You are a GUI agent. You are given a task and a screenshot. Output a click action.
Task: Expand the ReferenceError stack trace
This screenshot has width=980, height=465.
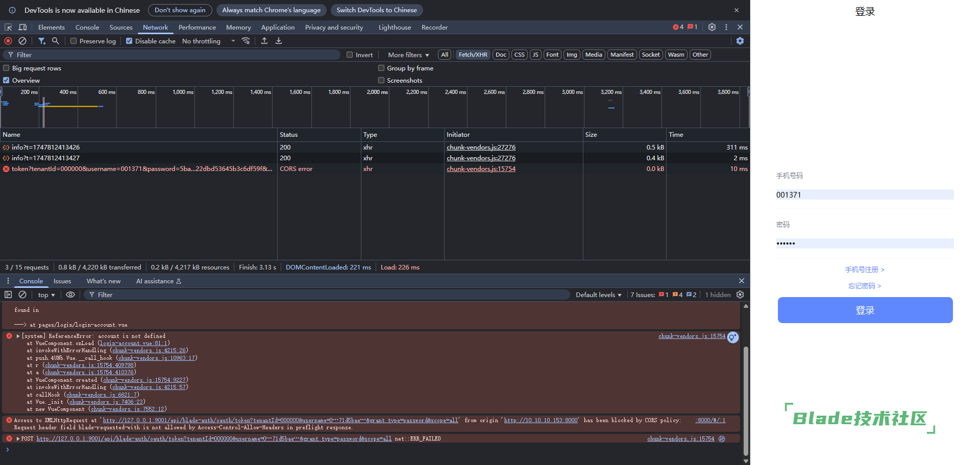tap(18, 336)
